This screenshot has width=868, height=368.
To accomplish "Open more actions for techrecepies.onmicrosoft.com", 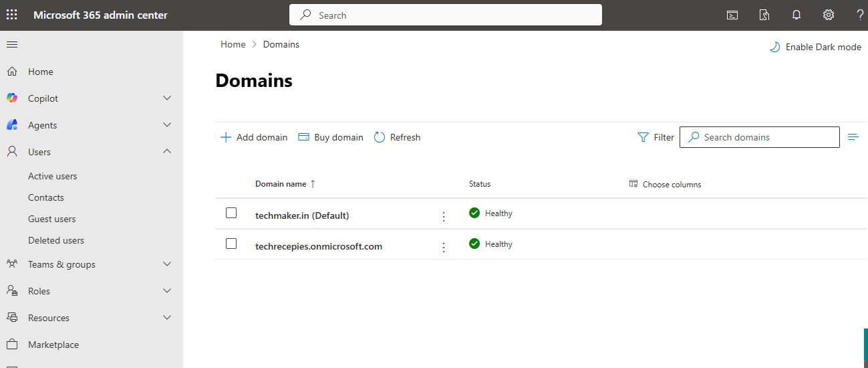I will coord(443,247).
